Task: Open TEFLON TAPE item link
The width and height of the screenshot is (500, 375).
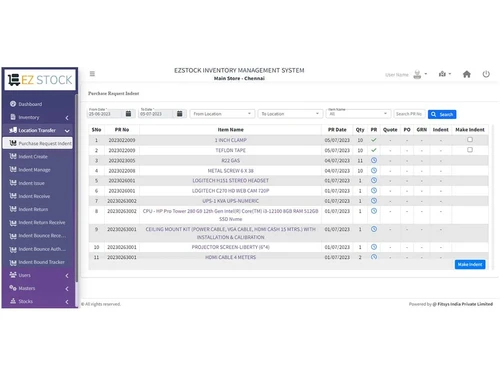Action: pyautogui.click(x=231, y=150)
